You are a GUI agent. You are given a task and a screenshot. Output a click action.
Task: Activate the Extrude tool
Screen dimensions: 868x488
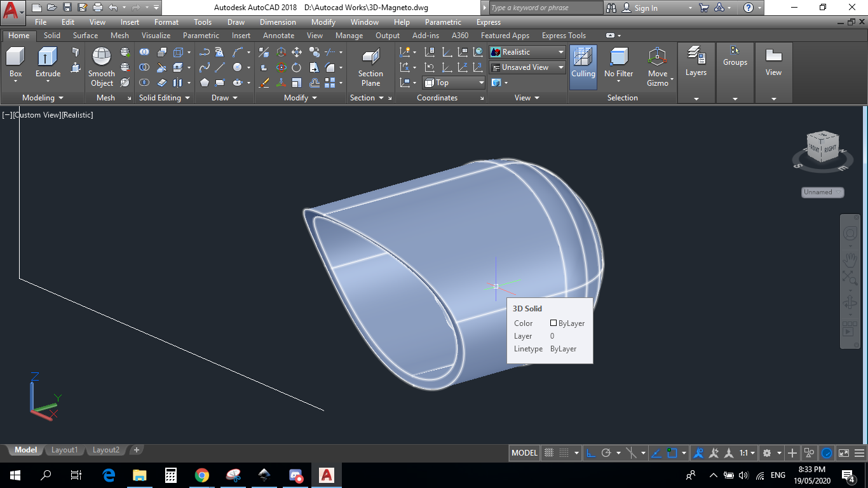tap(48, 63)
